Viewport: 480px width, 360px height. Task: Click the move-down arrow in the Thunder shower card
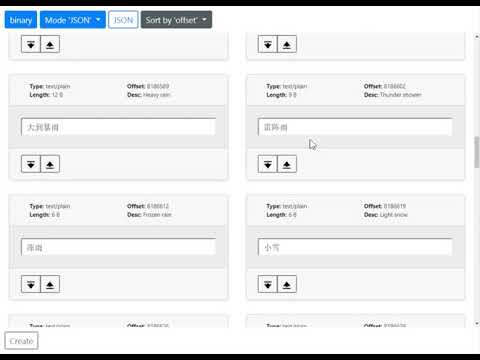pyautogui.click(x=268, y=164)
